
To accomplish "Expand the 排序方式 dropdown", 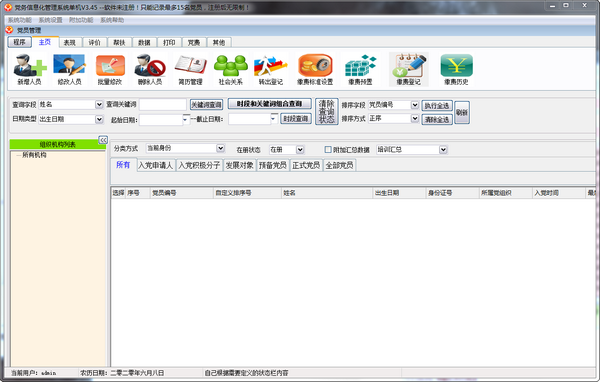I will pyautogui.click(x=415, y=119).
